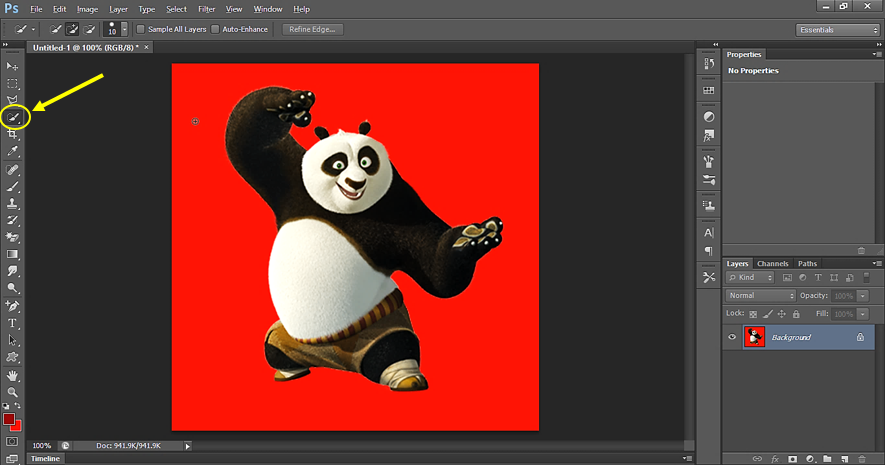
Task: Choose Add to Selection mode
Action: point(72,29)
